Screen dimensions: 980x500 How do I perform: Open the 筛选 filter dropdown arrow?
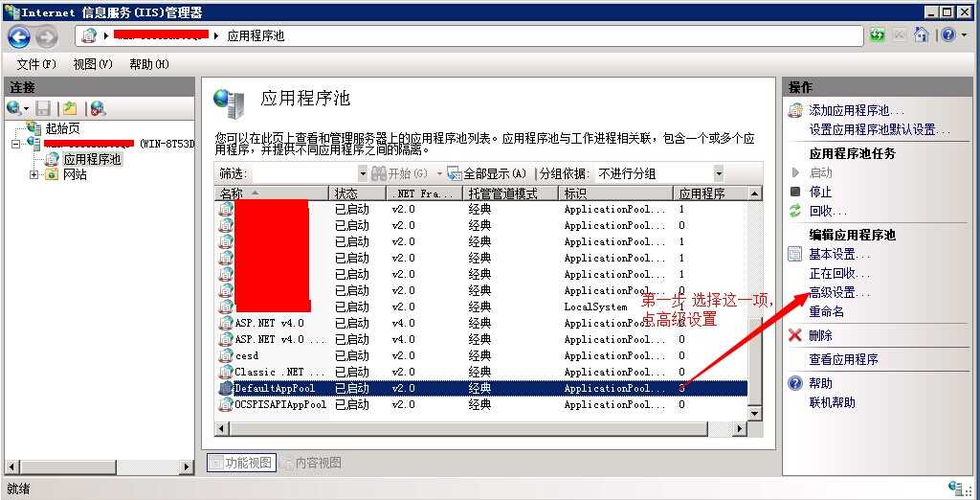(x=363, y=173)
